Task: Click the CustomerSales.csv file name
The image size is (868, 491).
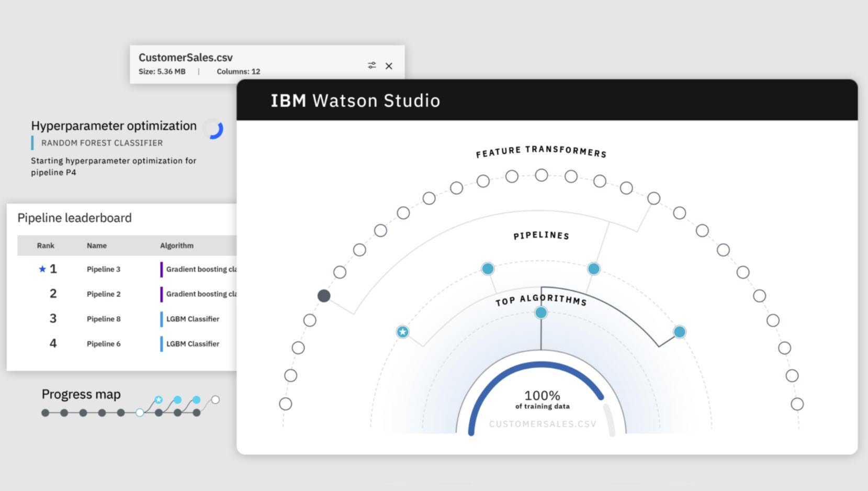Action: (186, 58)
